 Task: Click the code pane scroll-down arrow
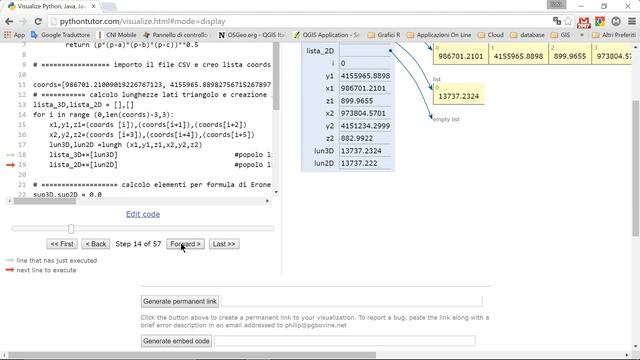coord(276,192)
